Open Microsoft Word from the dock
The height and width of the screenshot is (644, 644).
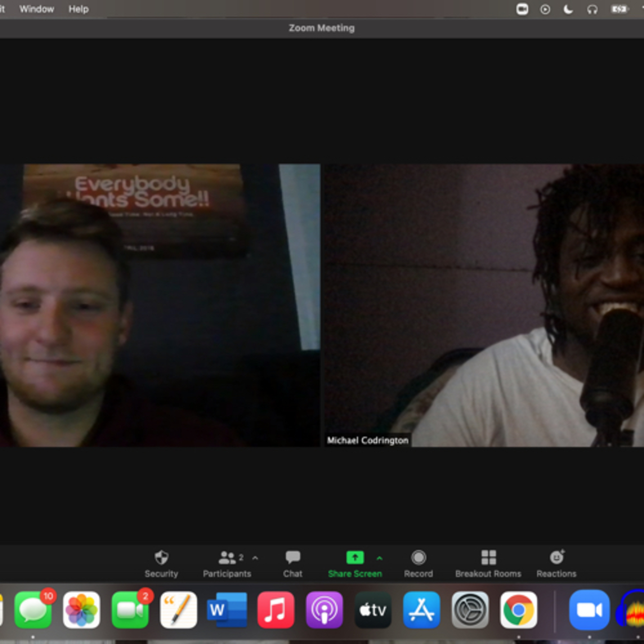point(227,610)
